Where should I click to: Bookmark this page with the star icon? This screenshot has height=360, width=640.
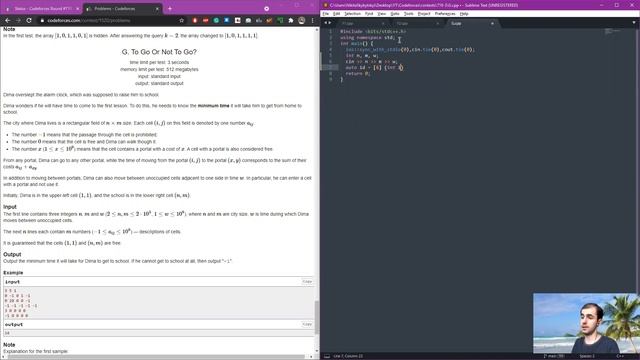[182, 20]
